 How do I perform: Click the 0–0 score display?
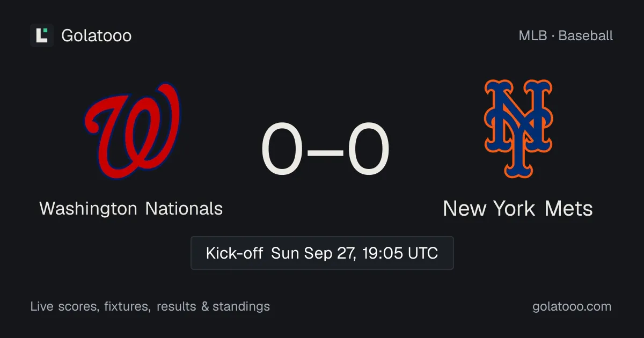click(x=325, y=150)
